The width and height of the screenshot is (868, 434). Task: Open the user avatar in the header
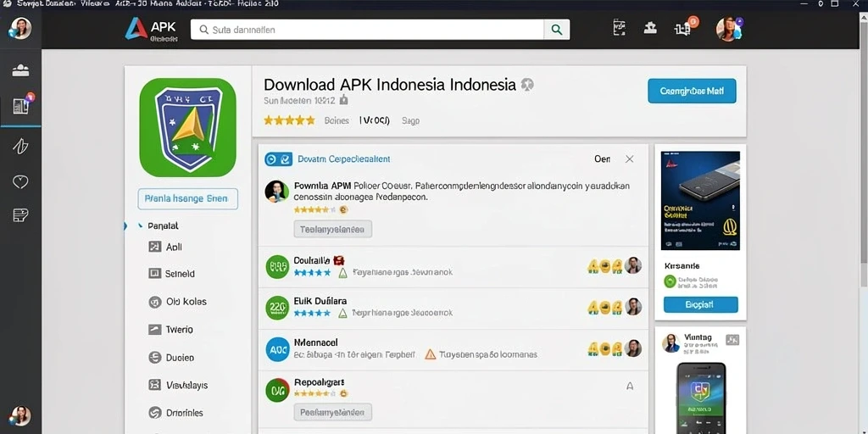point(728,29)
